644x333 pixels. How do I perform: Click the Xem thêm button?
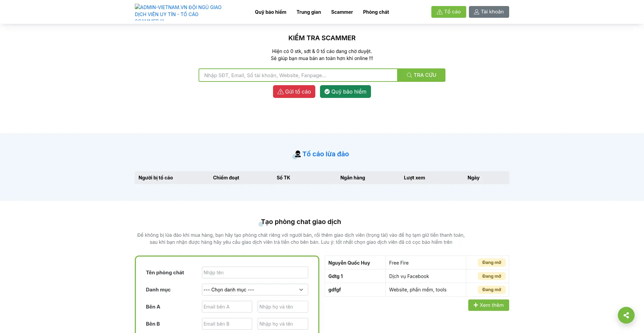click(x=488, y=305)
